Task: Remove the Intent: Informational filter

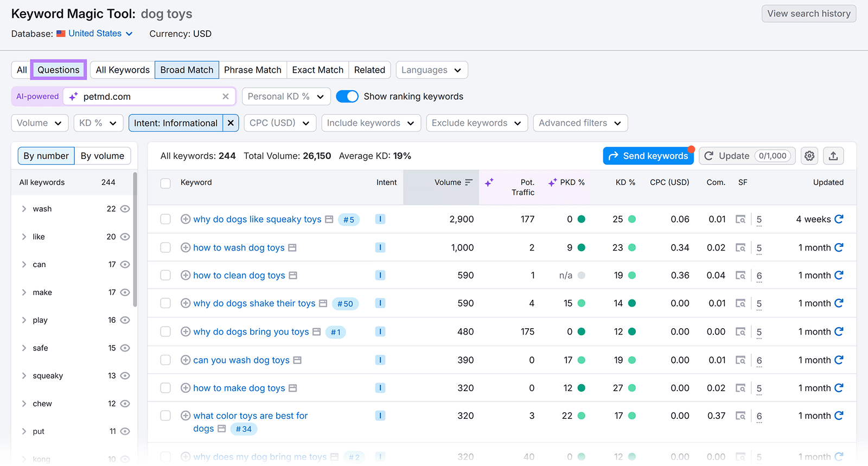Action: 231,123
